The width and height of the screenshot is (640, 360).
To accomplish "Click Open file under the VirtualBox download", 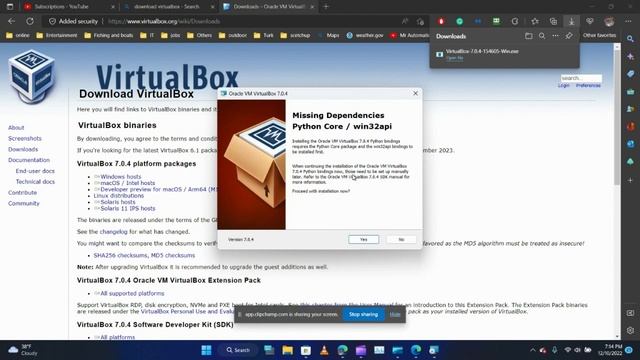I will [x=454, y=58].
